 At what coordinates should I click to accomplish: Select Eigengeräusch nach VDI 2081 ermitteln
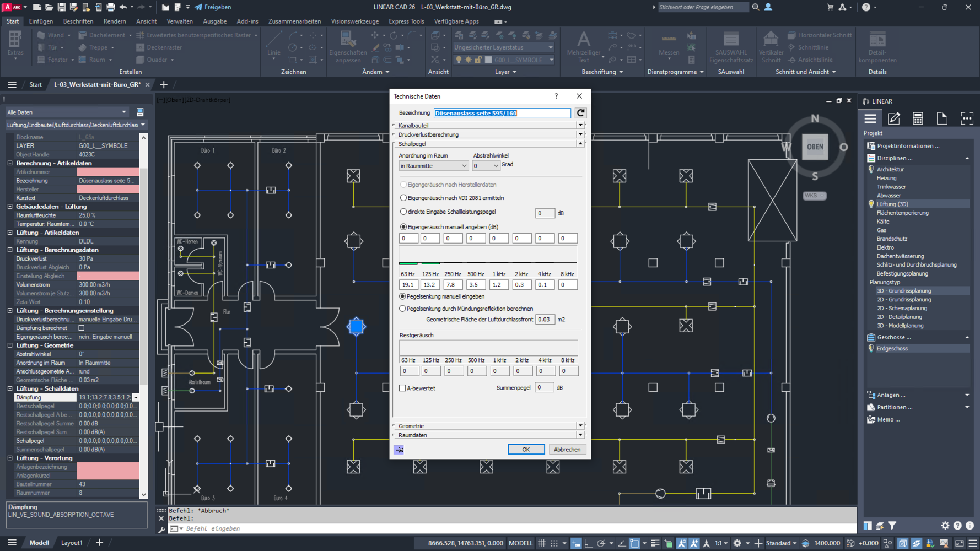pos(403,198)
